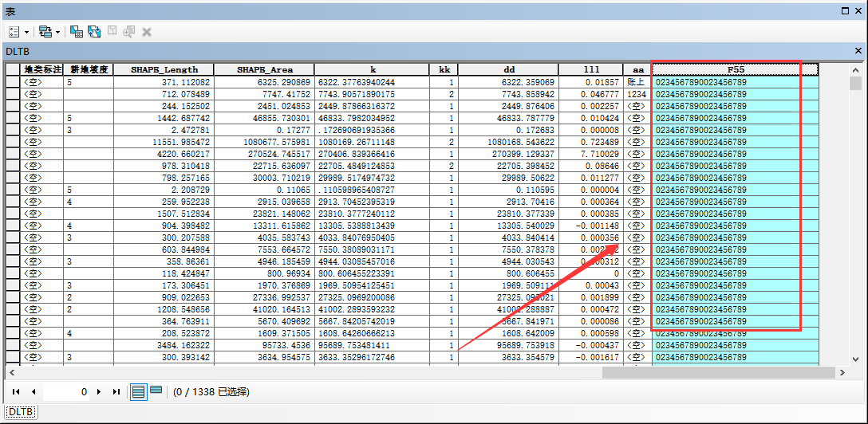Expand the Table Options dropdown arrow
This screenshot has height=424, width=868.
(26, 32)
